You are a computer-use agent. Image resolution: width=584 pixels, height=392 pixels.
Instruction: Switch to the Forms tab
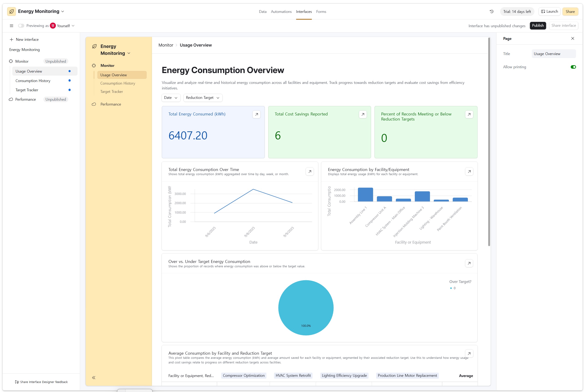tap(321, 12)
